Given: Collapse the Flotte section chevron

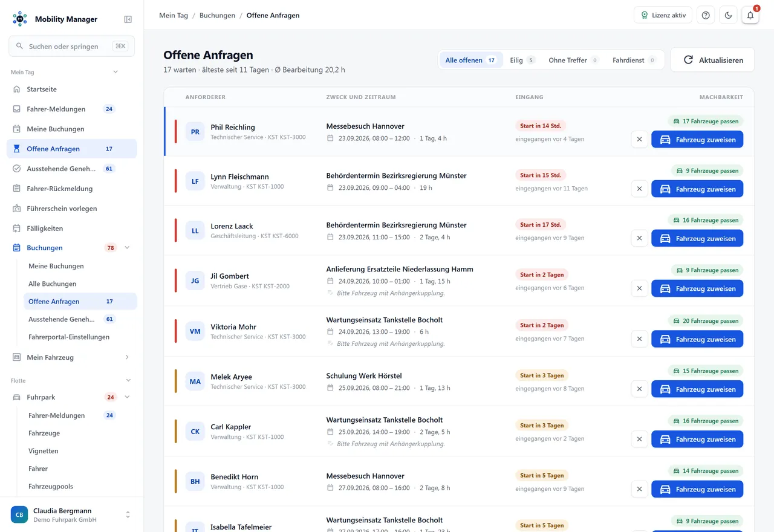Looking at the screenshot, I should coord(128,380).
